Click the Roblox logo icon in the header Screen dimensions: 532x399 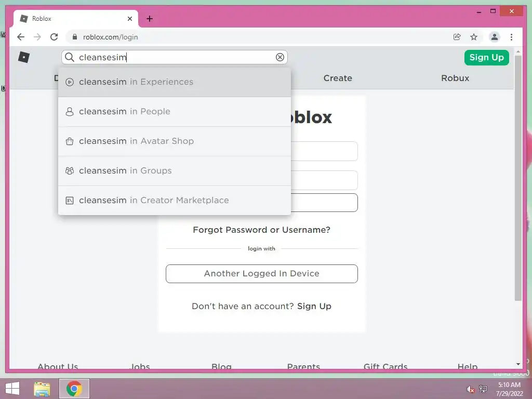24,57
